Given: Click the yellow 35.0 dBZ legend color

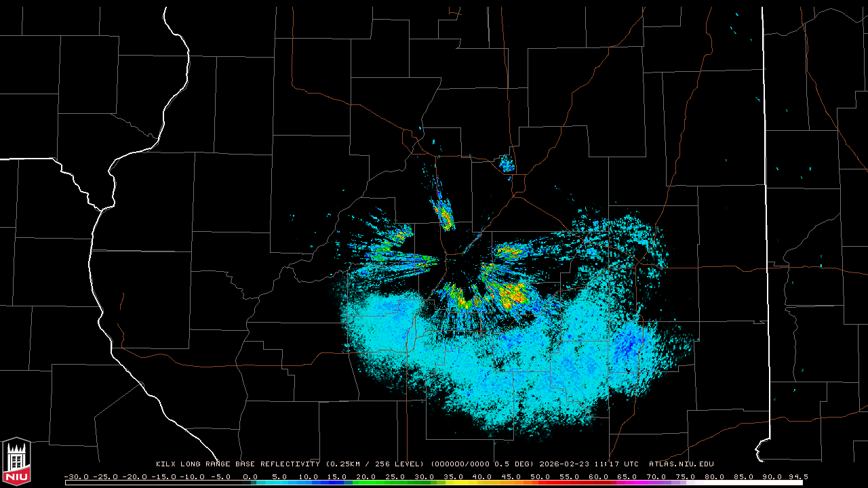Looking at the screenshot, I should coord(453,483).
